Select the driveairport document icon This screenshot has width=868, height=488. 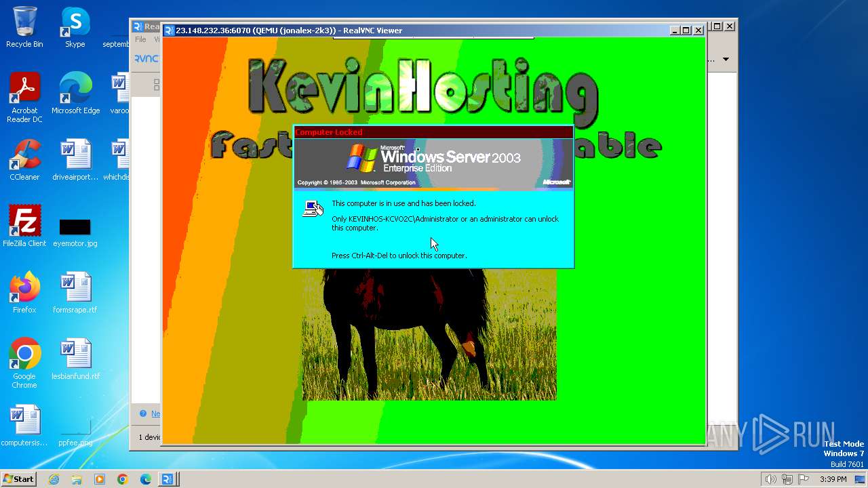tap(75, 160)
